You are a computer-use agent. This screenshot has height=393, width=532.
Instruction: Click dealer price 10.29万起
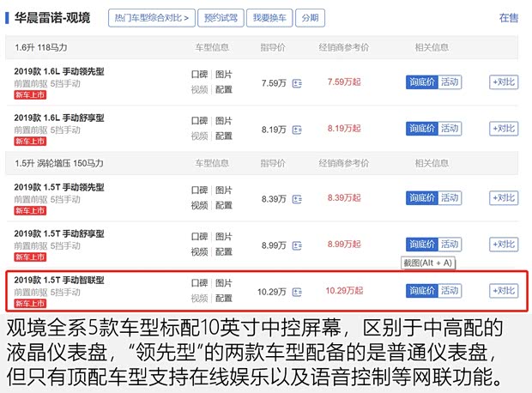(344, 291)
